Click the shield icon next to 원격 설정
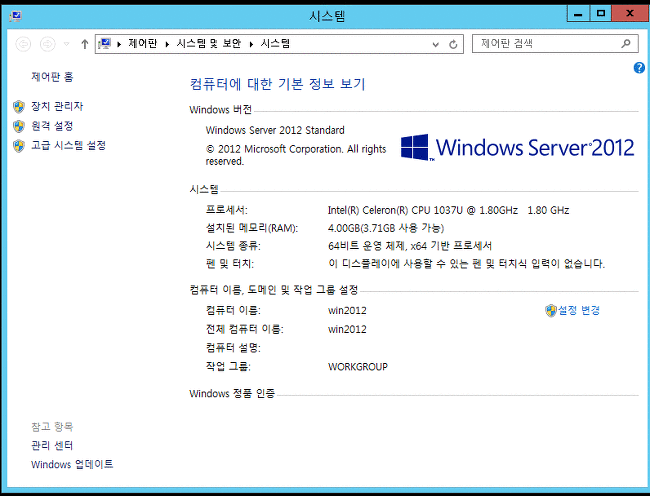 (19, 126)
